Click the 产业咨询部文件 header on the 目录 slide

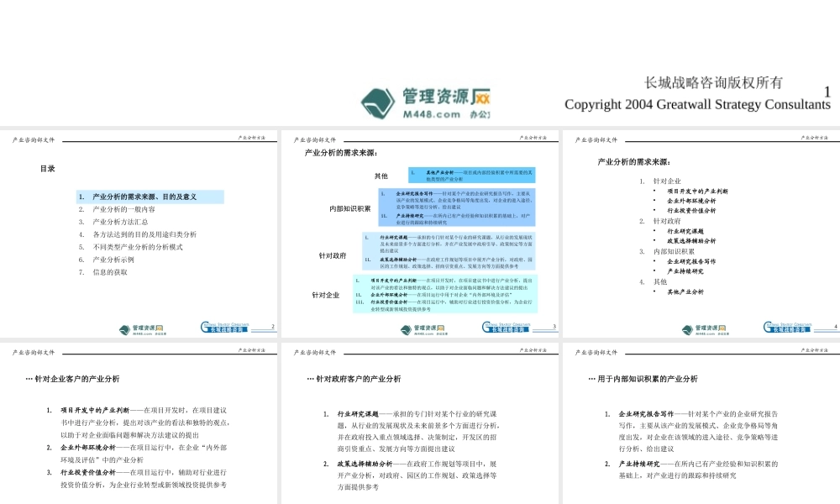tap(34, 140)
